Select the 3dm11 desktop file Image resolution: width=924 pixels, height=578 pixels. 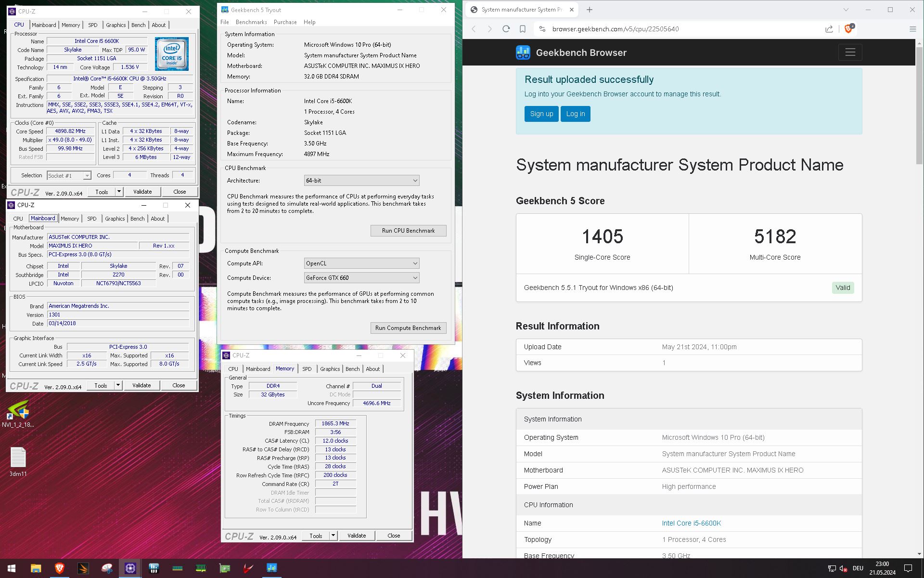pyautogui.click(x=18, y=462)
